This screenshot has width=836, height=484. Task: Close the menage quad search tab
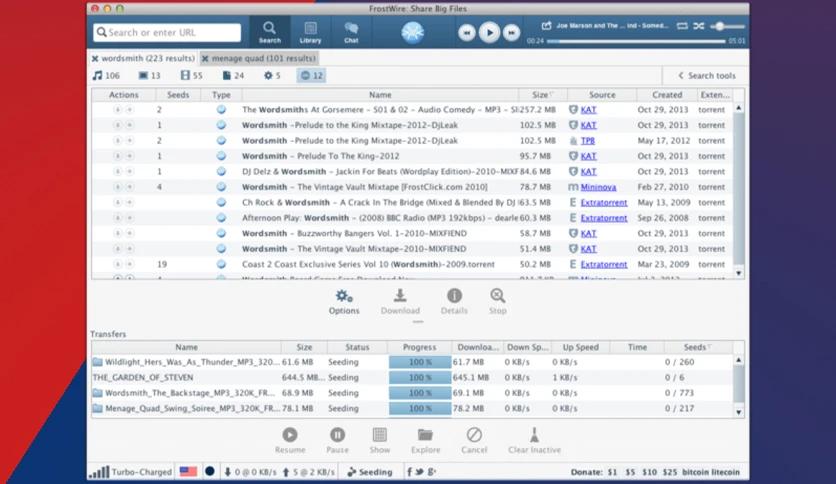pyautogui.click(x=205, y=59)
